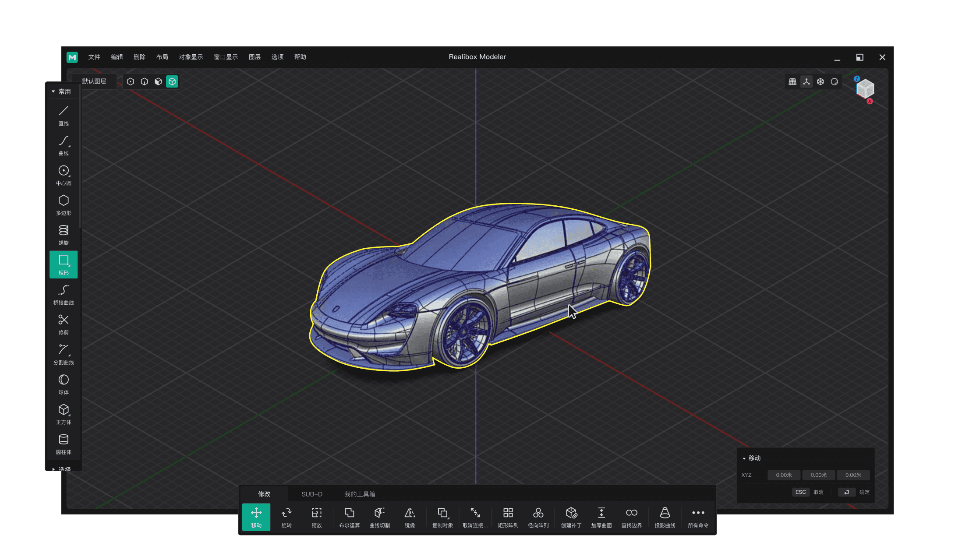Activate the 矩形 rectangle tool
The height and width of the screenshot is (560, 955).
64,264
